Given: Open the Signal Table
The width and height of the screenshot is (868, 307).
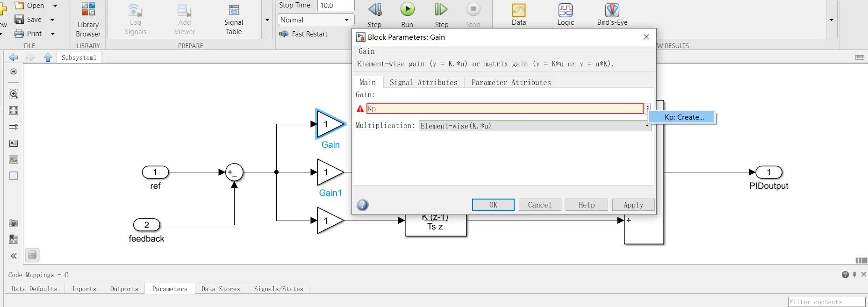Looking at the screenshot, I should (x=234, y=20).
